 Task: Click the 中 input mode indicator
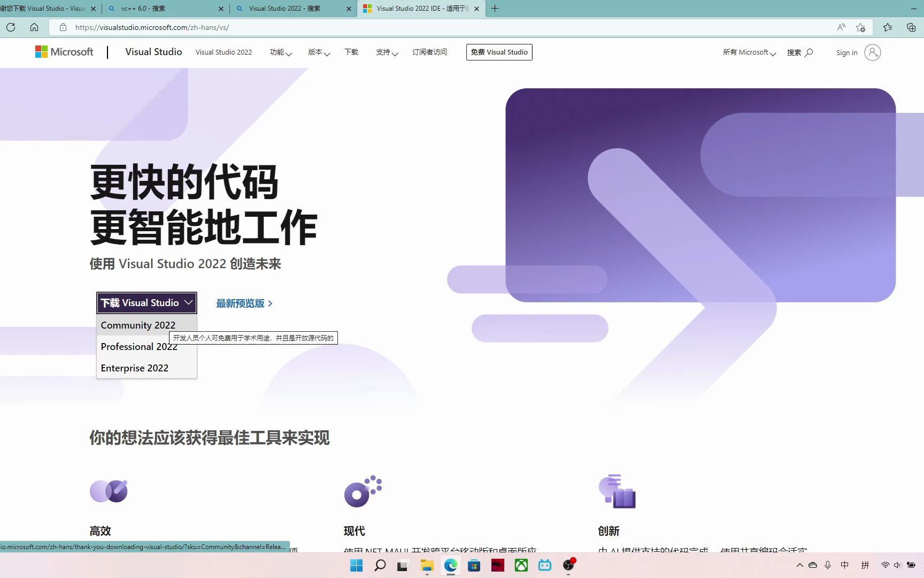click(x=845, y=565)
